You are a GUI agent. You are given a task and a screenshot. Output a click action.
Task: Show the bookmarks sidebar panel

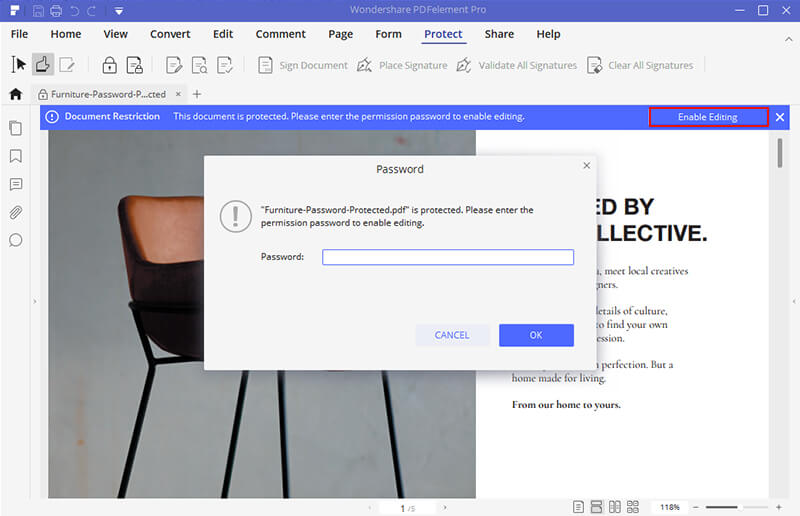coord(16,157)
